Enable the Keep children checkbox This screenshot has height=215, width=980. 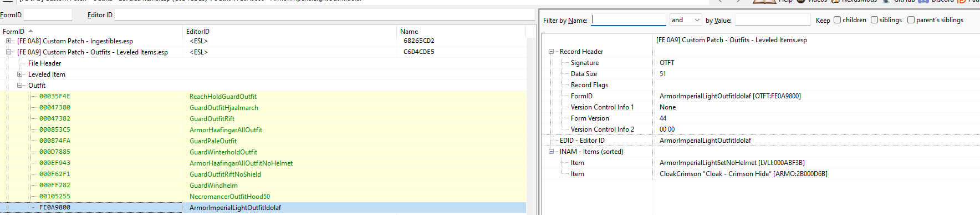838,20
